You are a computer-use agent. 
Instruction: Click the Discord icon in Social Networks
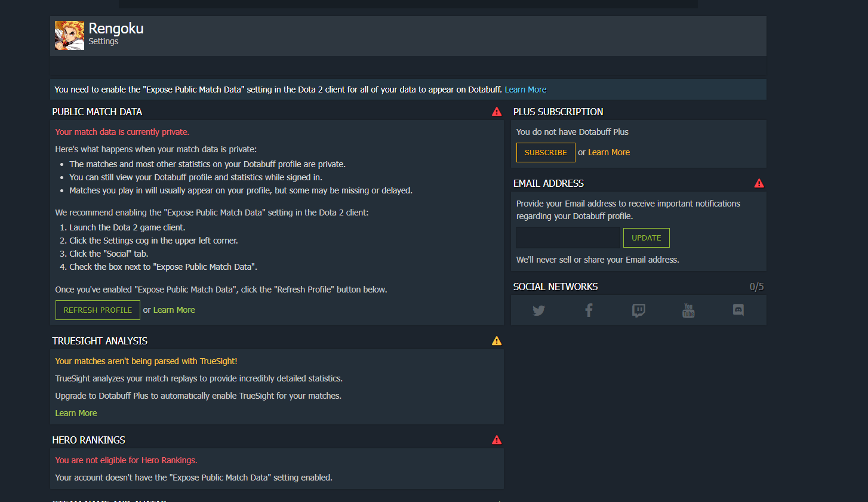click(x=738, y=310)
